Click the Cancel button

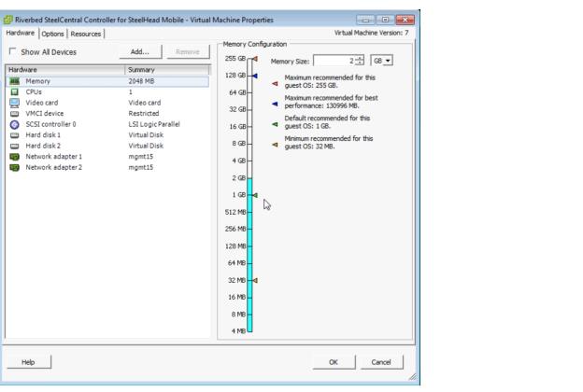coord(381,362)
